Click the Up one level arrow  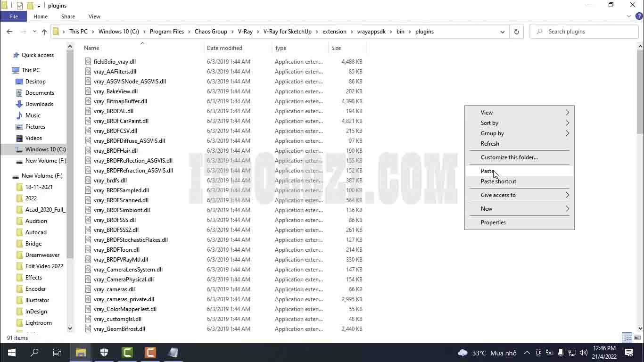pyautogui.click(x=44, y=32)
